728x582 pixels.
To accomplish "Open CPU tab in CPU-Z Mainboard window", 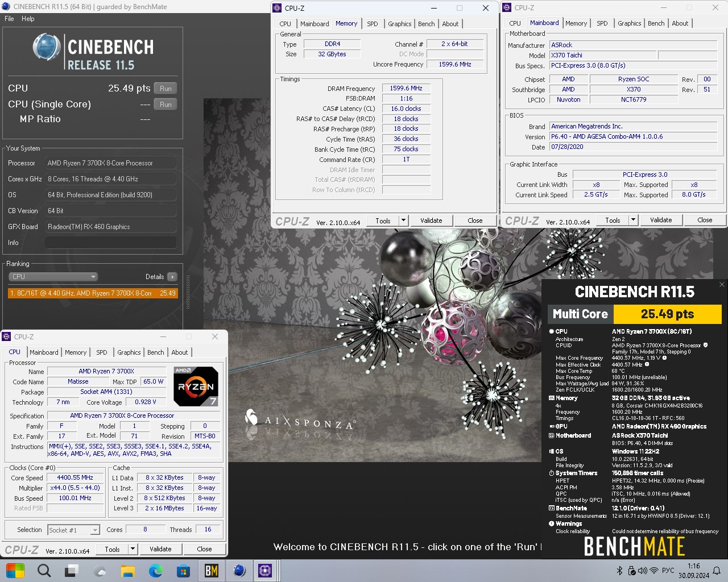I will 515,23.
